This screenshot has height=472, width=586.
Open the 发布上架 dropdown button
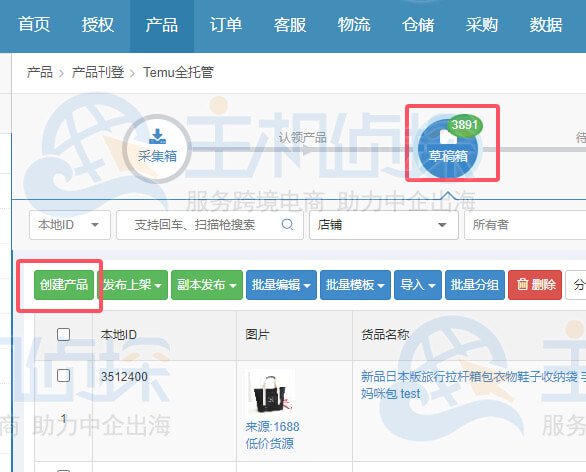pos(133,285)
